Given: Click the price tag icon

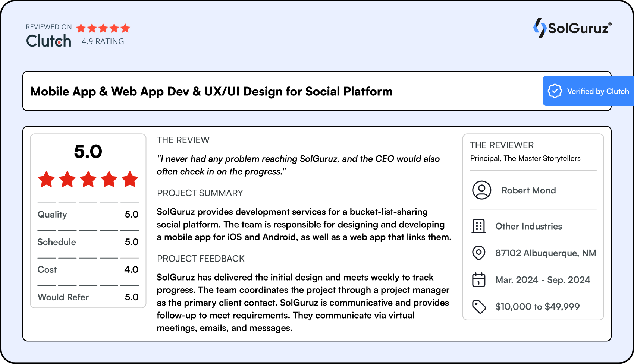Looking at the screenshot, I should pyautogui.click(x=479, y=307).
